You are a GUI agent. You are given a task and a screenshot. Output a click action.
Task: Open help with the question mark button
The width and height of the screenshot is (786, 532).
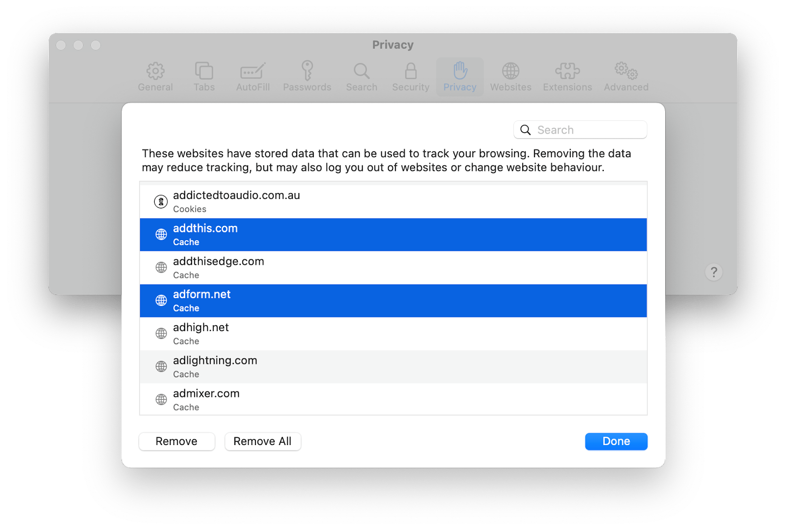point(714,272)
